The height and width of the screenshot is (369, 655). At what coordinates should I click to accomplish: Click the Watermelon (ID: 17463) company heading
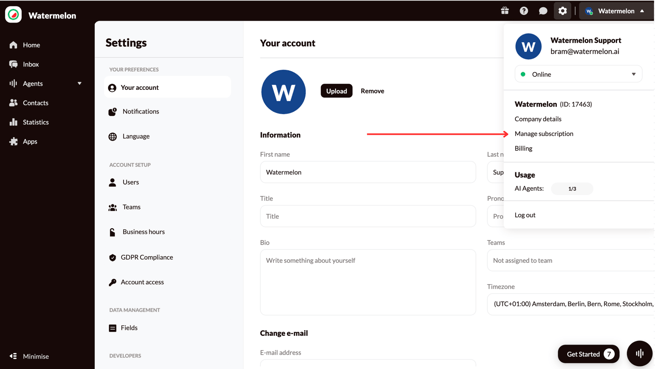(x=553, y=104)
